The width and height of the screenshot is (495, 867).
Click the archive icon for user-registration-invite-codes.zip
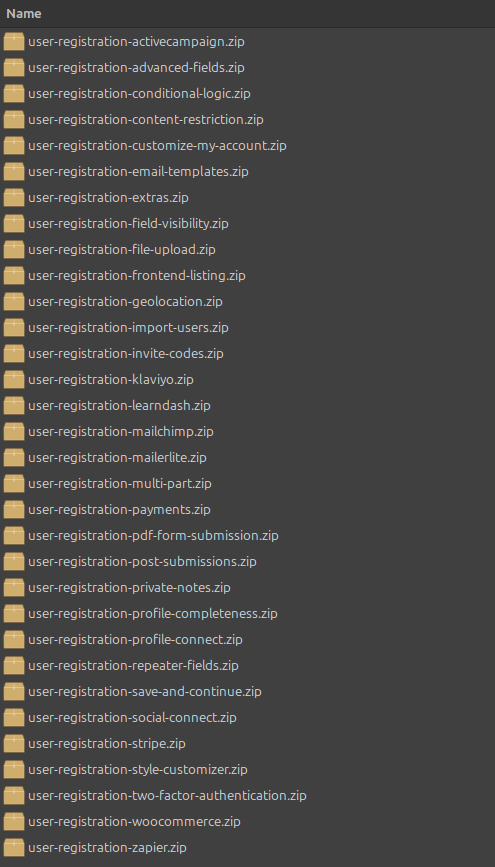[14, 353]
